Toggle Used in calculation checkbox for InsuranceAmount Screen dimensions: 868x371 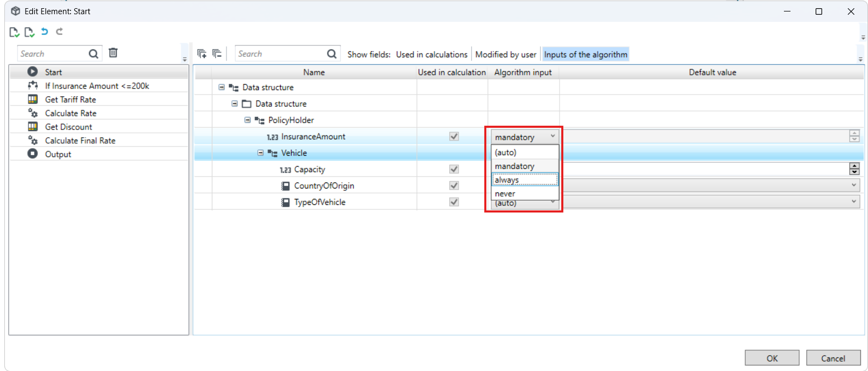(454, 137)
